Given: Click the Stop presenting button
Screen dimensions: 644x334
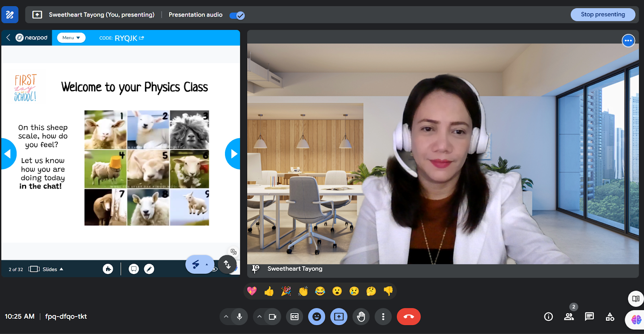Looking at the screenshot, I should [603, 14].
